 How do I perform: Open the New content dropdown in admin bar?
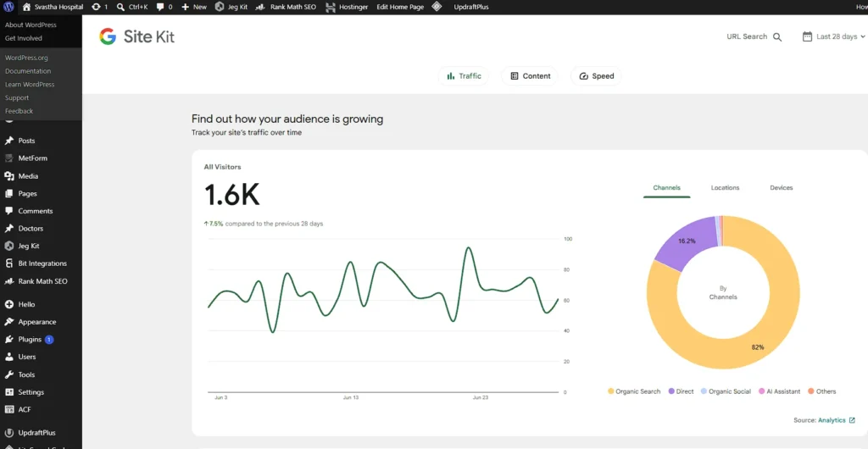coord(194,7)
